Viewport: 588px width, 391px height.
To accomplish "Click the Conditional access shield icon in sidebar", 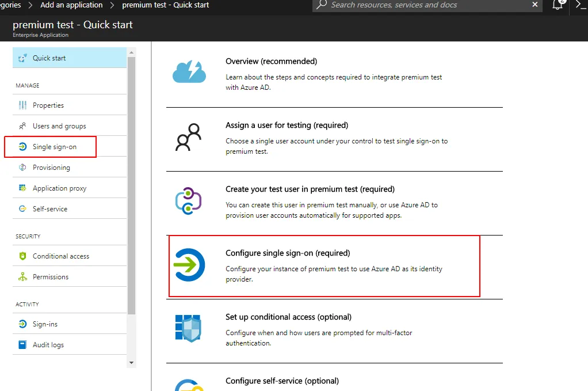I will point(22,256).
